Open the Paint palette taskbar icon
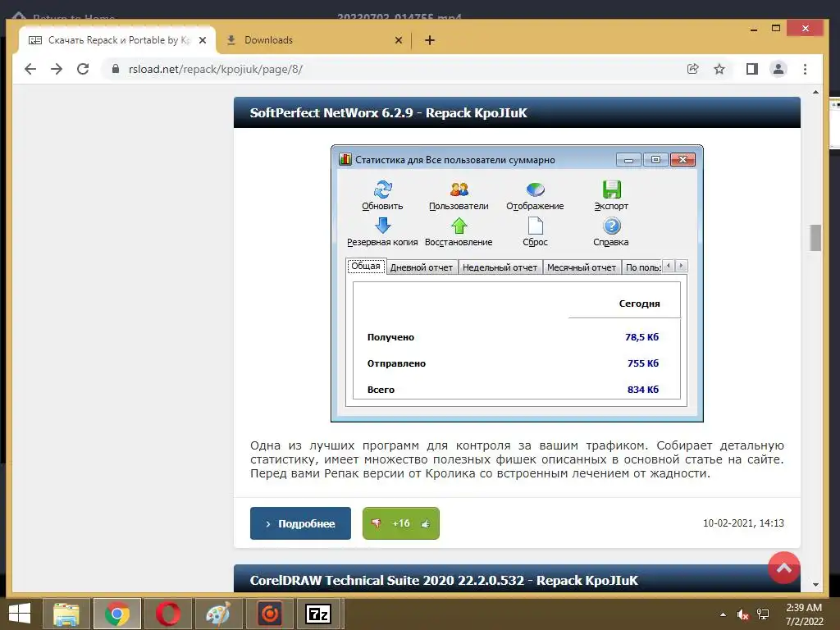This screenshot has height=630, width=840. 218,614
